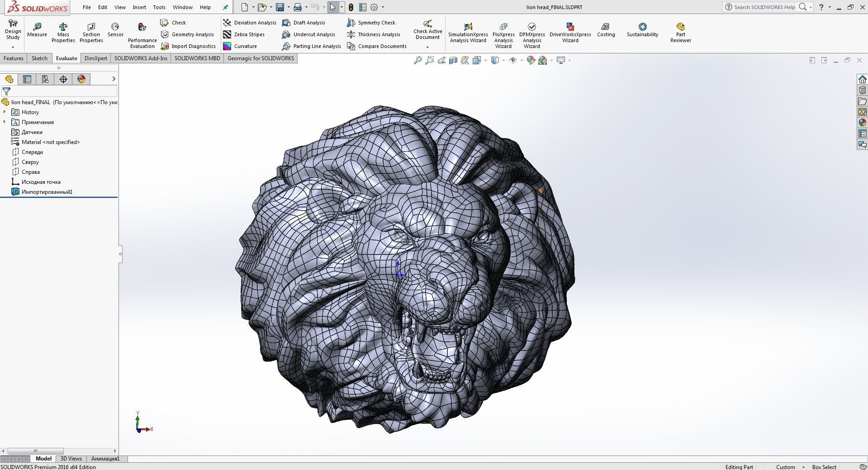The width and height of the screenshot is (868, 470).
Task: Toggle Undercut Analysis display
Action: pos(308,34)
